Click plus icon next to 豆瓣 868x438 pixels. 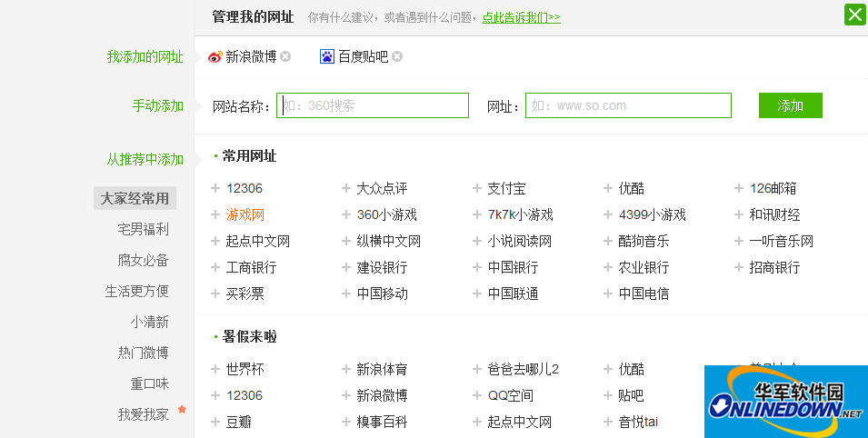click(215, 422)
